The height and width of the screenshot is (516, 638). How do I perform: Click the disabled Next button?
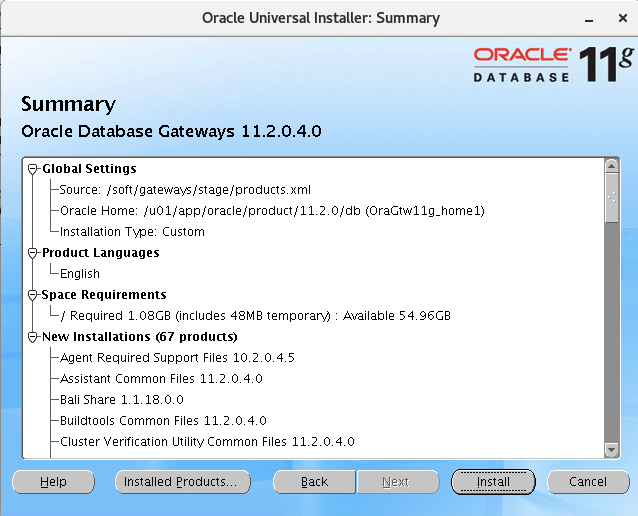tap(398, 482)
